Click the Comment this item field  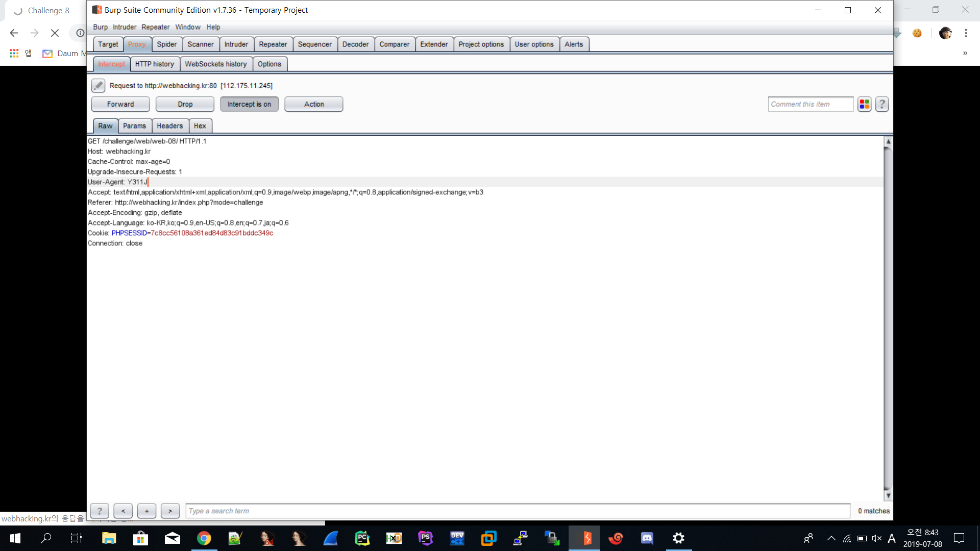(810, 104)
